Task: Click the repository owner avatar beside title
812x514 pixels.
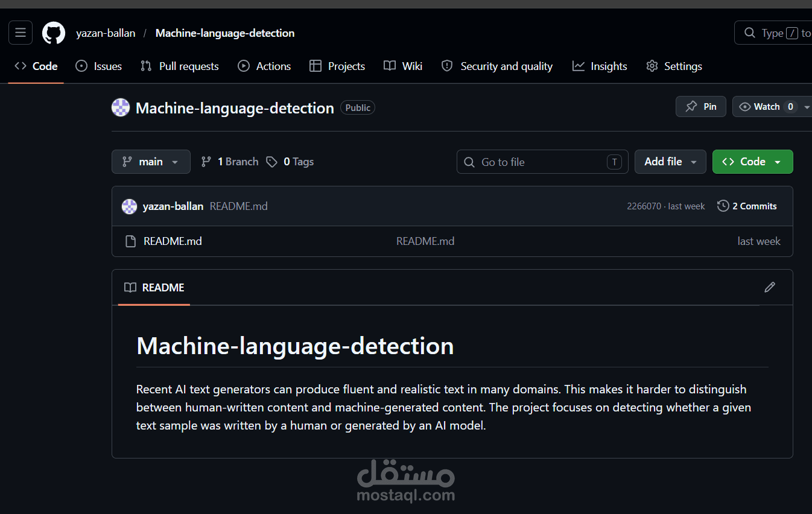Action: [121, 107]
